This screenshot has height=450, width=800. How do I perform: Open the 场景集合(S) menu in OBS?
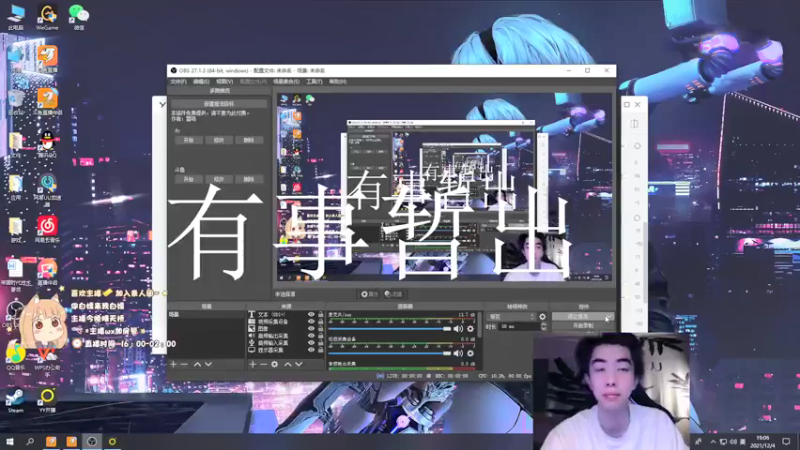pos(286,82)
